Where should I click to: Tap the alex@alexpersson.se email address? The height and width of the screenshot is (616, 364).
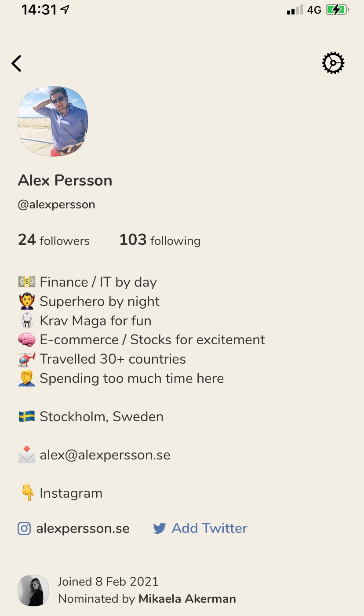tap(105, 455)
